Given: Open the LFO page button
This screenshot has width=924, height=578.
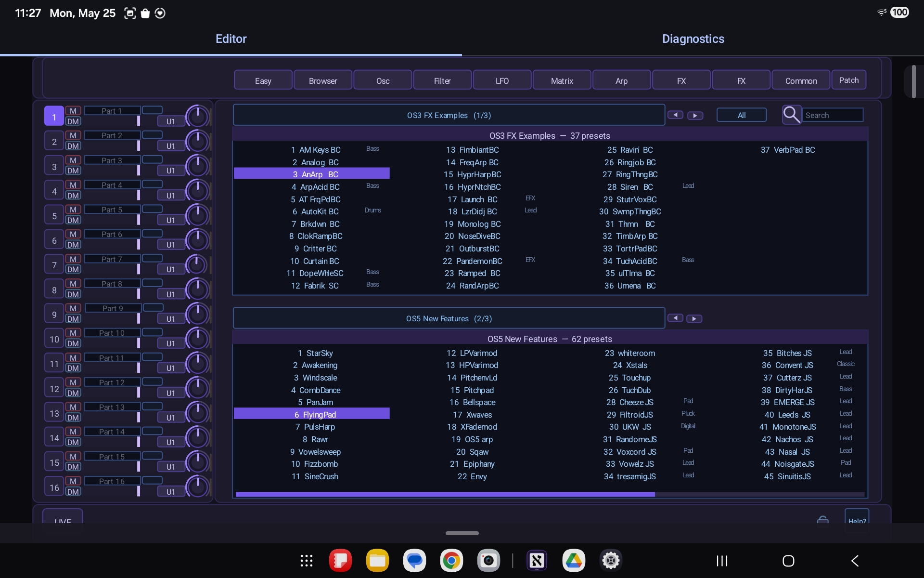Looking at the screenshot, I should tap(502, 80).
